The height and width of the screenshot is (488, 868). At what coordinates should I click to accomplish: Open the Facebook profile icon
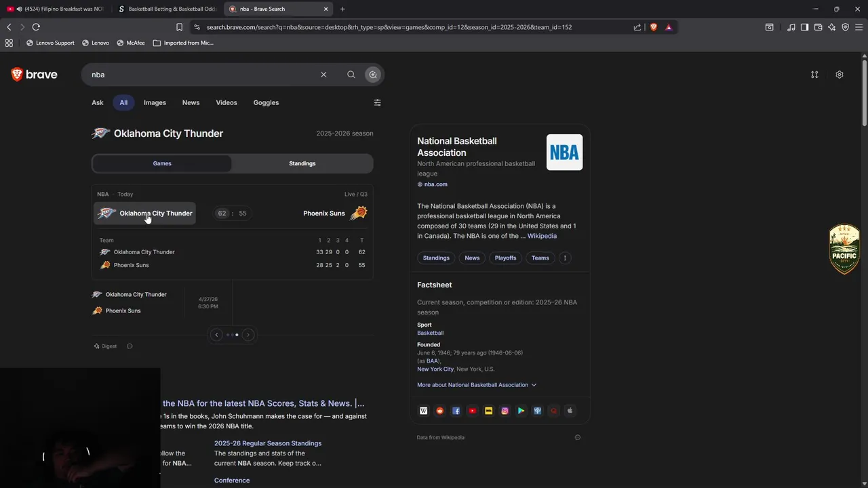[x=456, y=411]
